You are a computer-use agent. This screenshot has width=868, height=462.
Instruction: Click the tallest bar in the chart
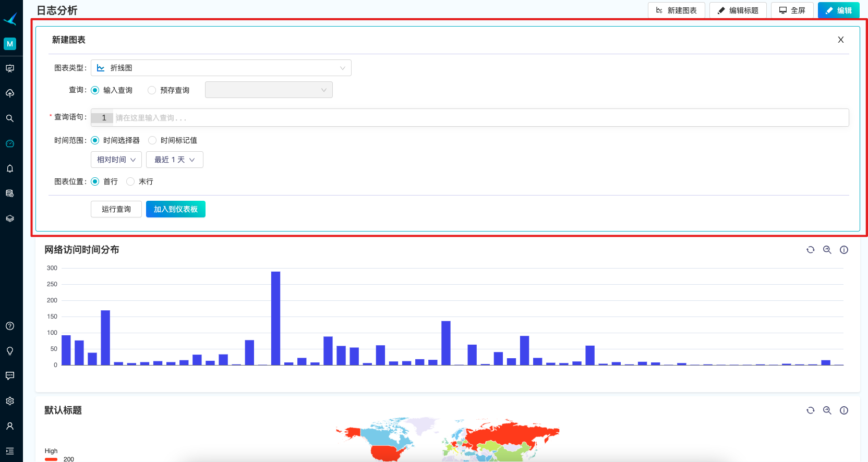click(276, 318)
